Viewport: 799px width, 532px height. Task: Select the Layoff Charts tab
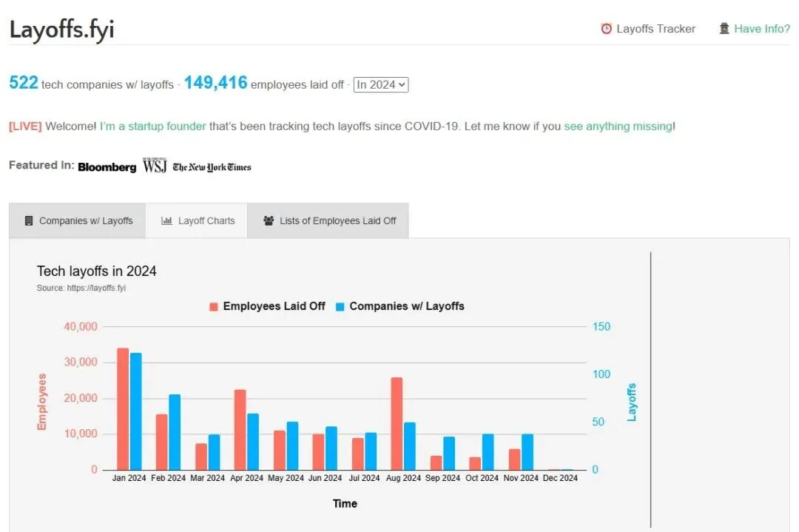pos(197,220)
